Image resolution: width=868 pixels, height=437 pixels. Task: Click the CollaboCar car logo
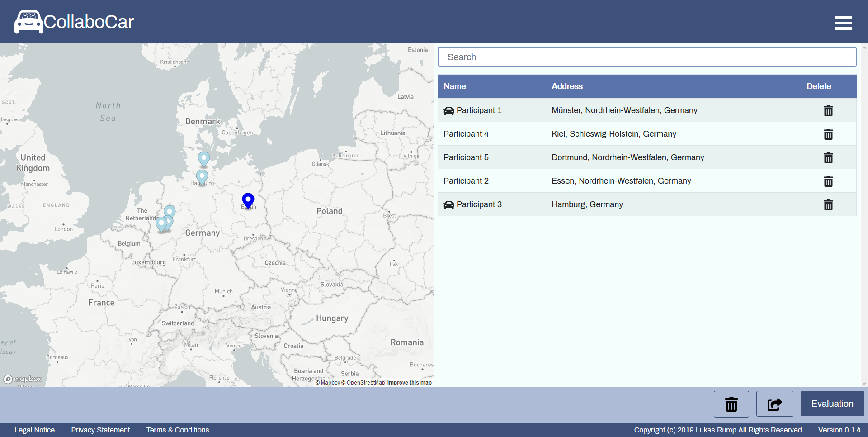(28, 22)
